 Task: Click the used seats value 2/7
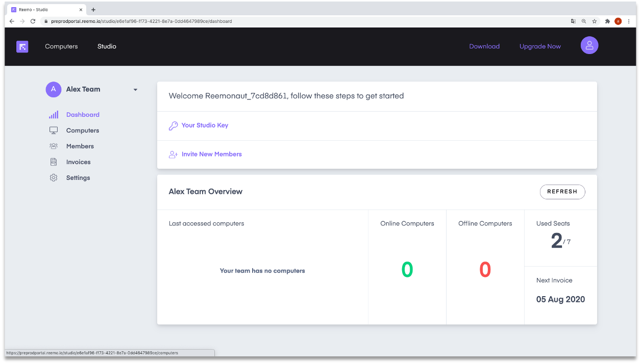tap(561, 241)
